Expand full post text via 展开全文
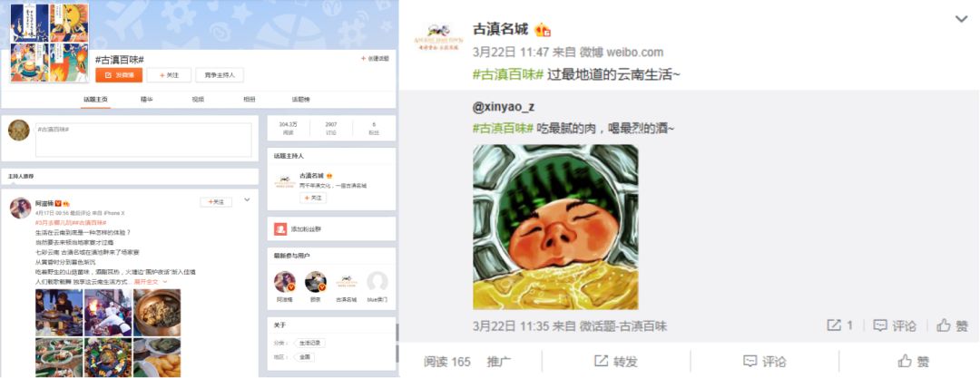The height and width of the screenshot is (378, 980). [150, 282]
